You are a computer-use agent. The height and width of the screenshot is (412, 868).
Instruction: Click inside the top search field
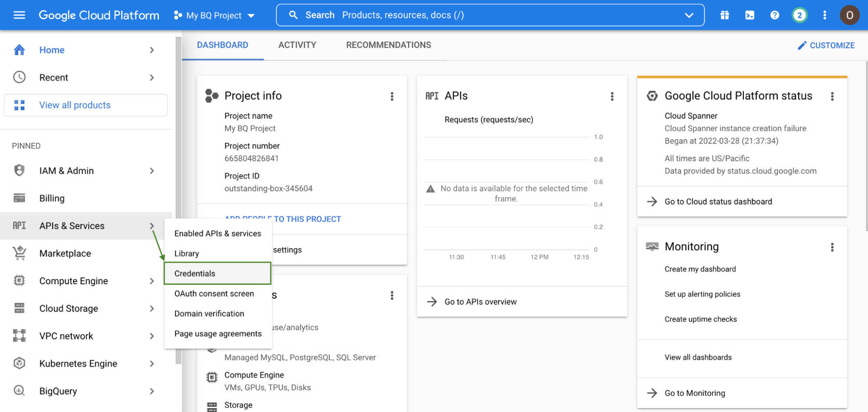point(434,15)
